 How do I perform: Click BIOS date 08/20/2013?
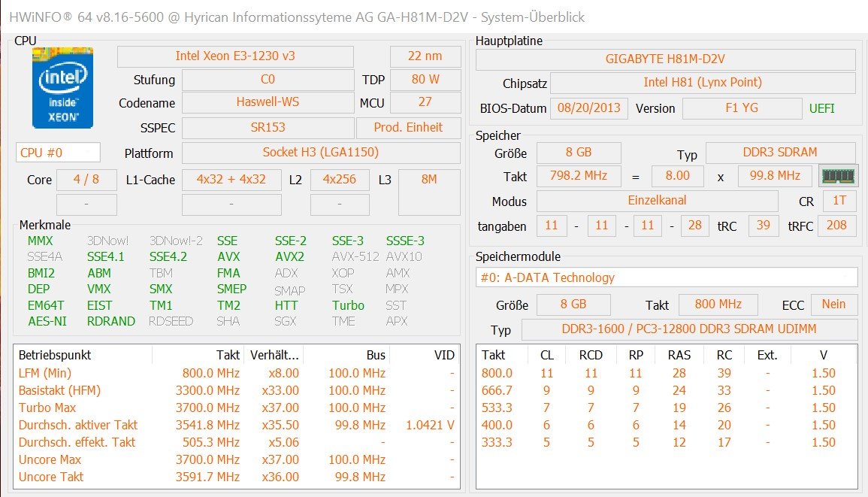pyautogui.click(x=589, y=108)
